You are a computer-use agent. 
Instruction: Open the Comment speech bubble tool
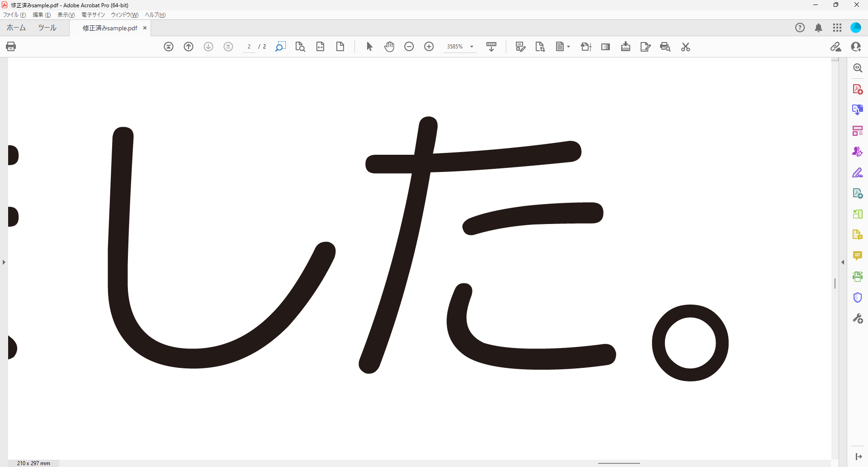pos(858,256)
